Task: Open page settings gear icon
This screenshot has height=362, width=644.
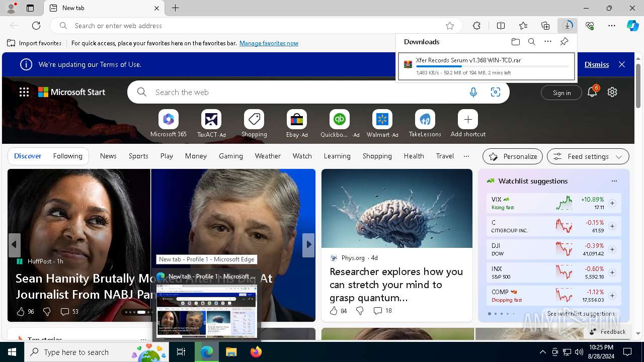Action: point(612,92)
